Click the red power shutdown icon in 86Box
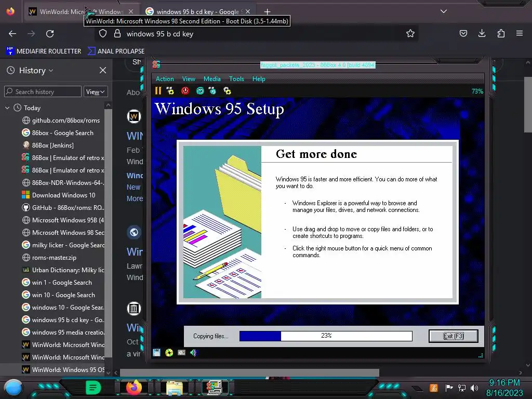 (x=185, y=90)
